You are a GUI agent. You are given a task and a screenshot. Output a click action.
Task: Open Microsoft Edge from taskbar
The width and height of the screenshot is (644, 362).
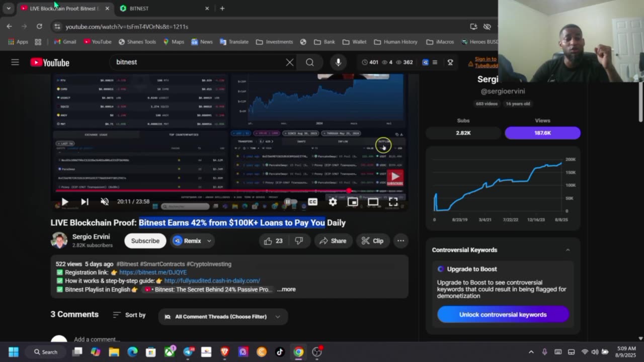[x=132, y=352]
